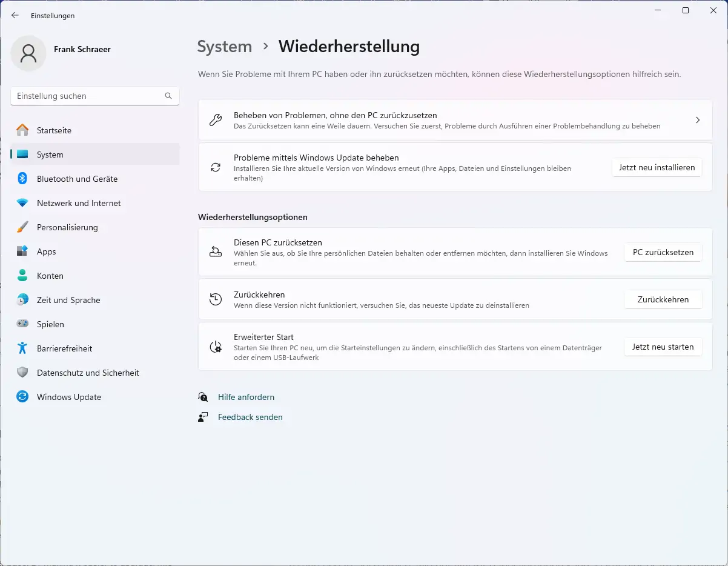Click the Zurückkehren button
This screenshot has height=566, width=728.
[x=663, y=299]
